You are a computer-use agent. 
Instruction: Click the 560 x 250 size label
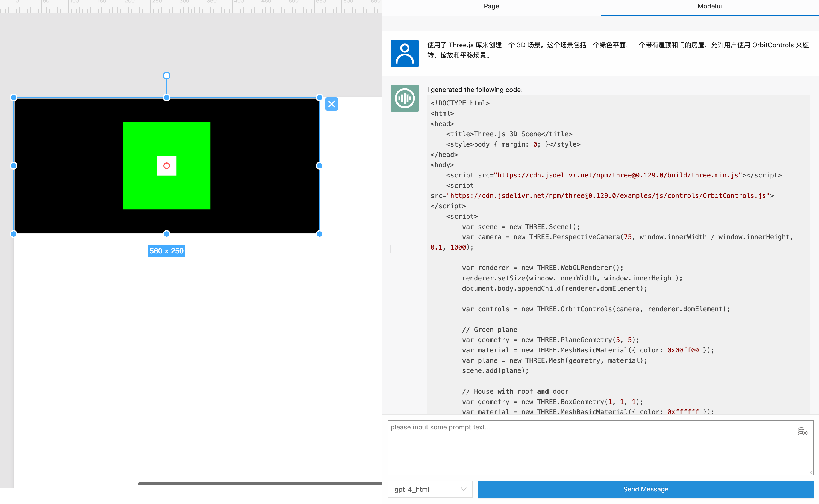[166, 251]
